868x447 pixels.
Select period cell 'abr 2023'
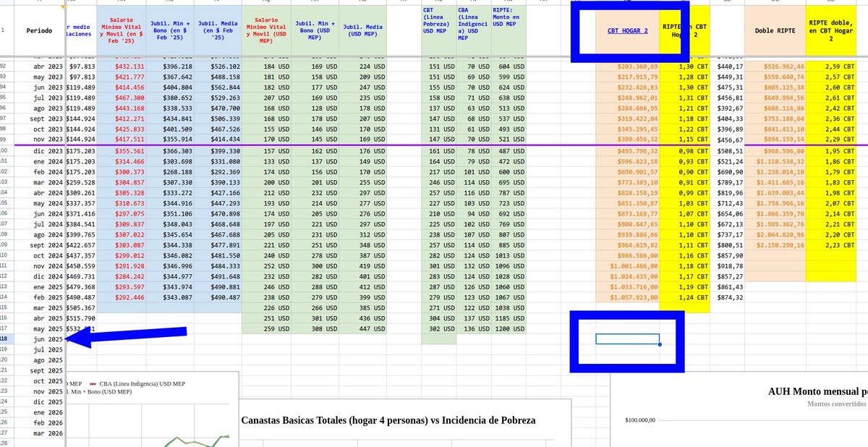39,65
